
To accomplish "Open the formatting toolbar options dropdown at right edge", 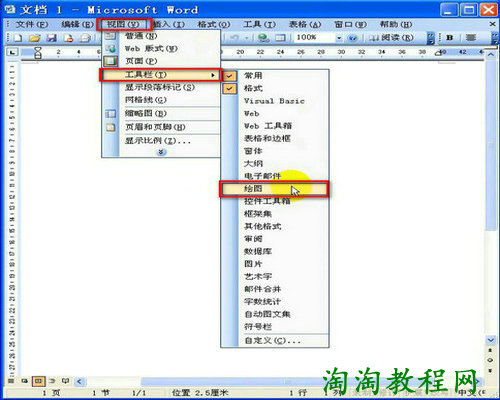I will pos(495,38).
